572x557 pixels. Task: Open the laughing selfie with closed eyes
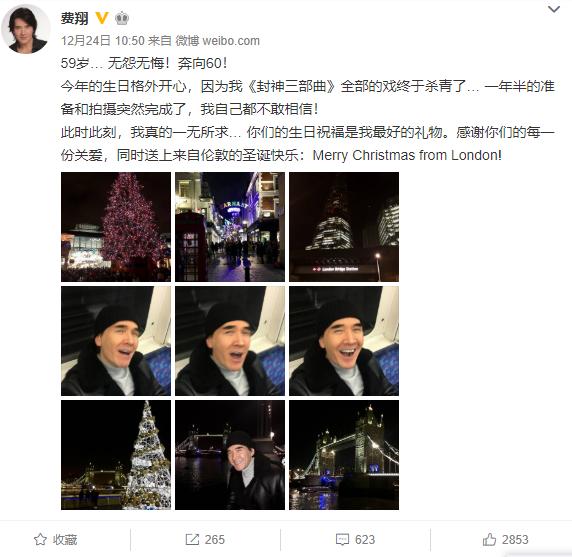(x=344, y=341)
